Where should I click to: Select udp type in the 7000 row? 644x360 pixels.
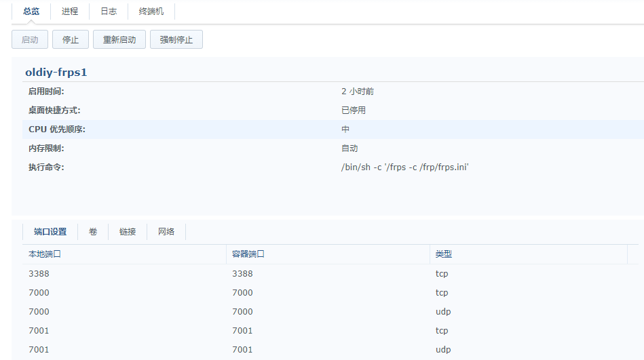coord(443,312)
